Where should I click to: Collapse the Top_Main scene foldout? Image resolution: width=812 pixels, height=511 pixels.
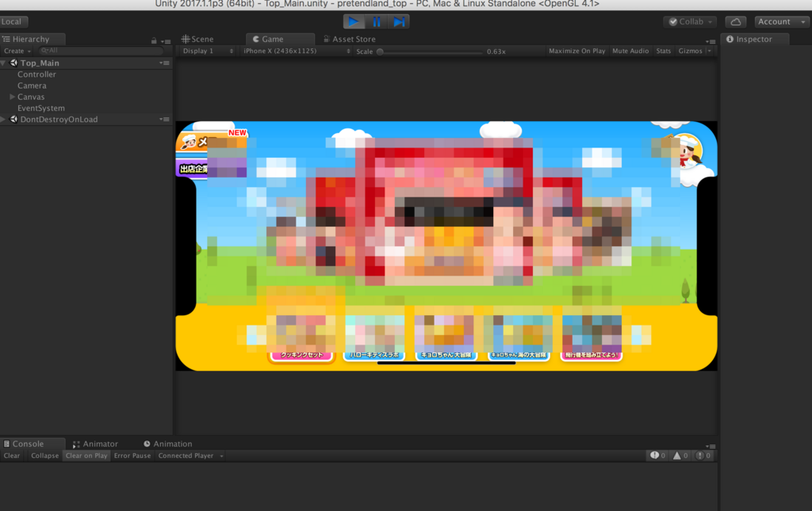click(3, 63)
